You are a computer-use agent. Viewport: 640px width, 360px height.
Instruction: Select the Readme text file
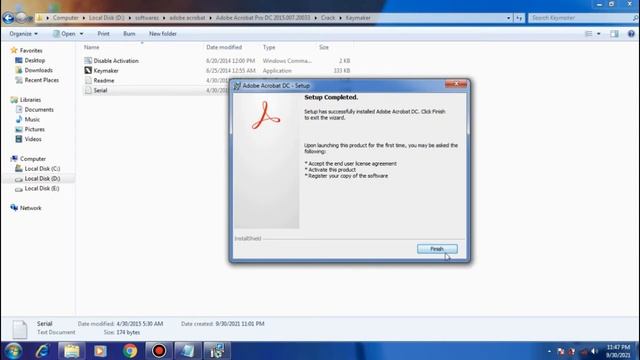coord(104,80)
